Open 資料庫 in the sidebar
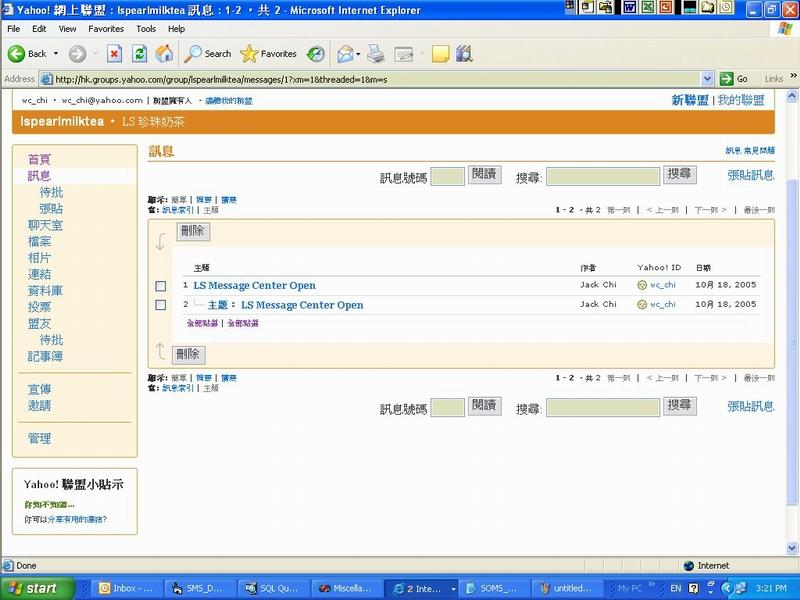The image size is (800, 600). (x=45, y=291)
